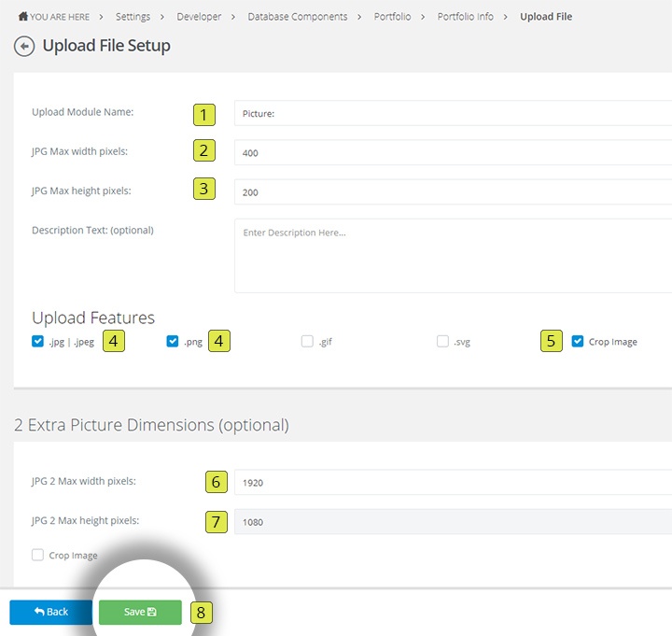
Task: Click Upload Module Name label
Action: [x=83, y=112]
